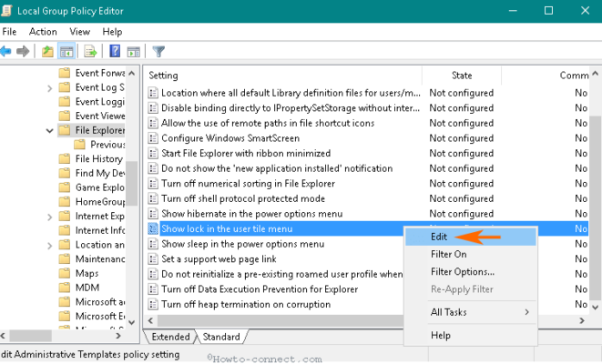Click the settings list horizontal scroll left arrow

coord(150,320)
